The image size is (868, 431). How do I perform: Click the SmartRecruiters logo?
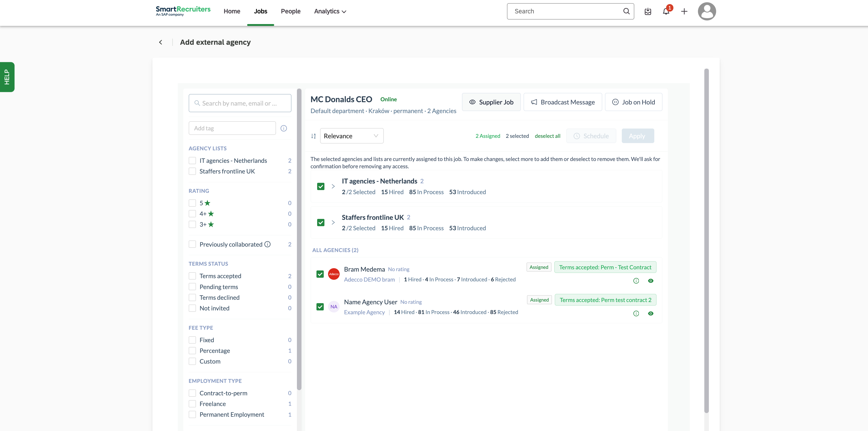point(183,11)
